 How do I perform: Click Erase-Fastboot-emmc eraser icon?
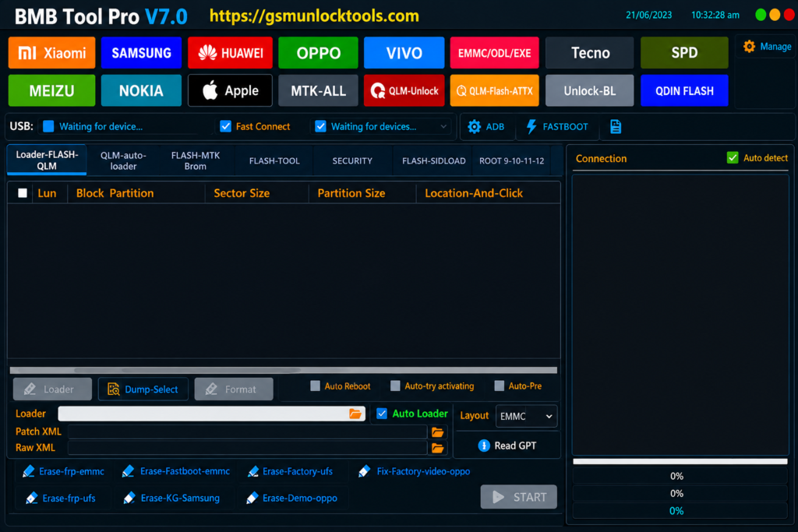click(129, 471)
